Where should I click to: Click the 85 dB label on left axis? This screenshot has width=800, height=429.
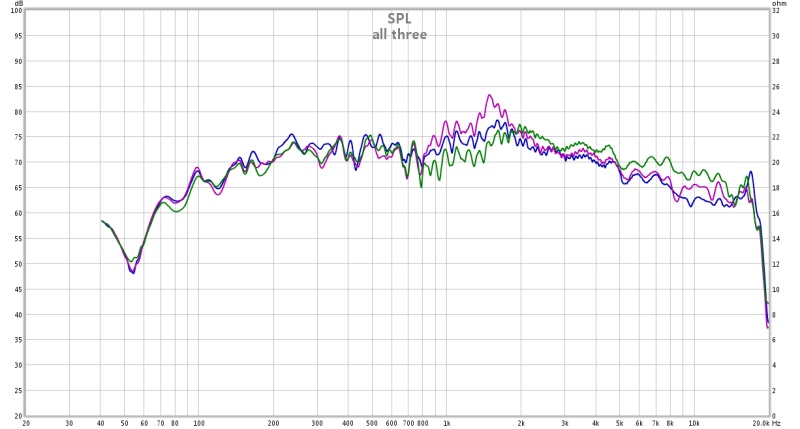point(17,86)
